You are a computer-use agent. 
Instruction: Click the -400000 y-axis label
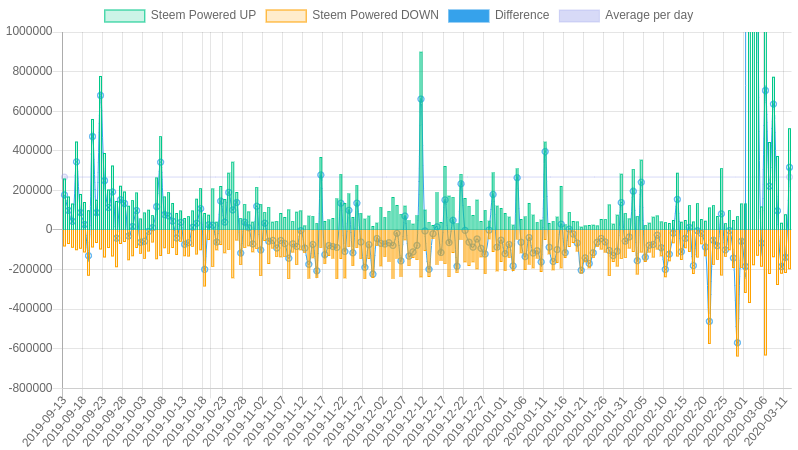[31, 308]
